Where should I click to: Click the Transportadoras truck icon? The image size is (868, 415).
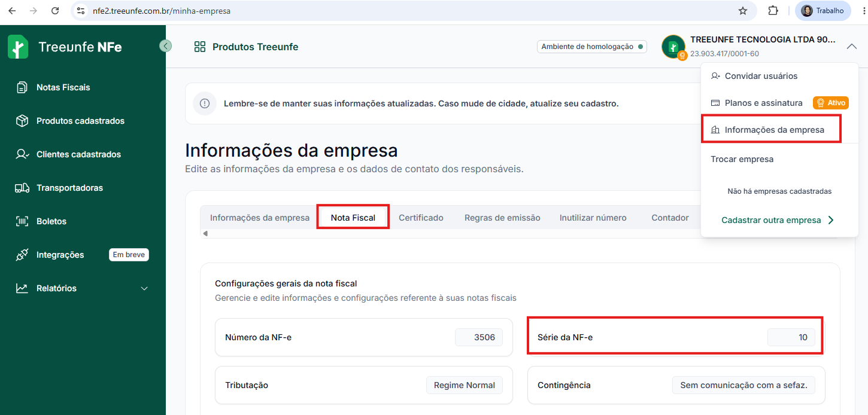(22, 188)
